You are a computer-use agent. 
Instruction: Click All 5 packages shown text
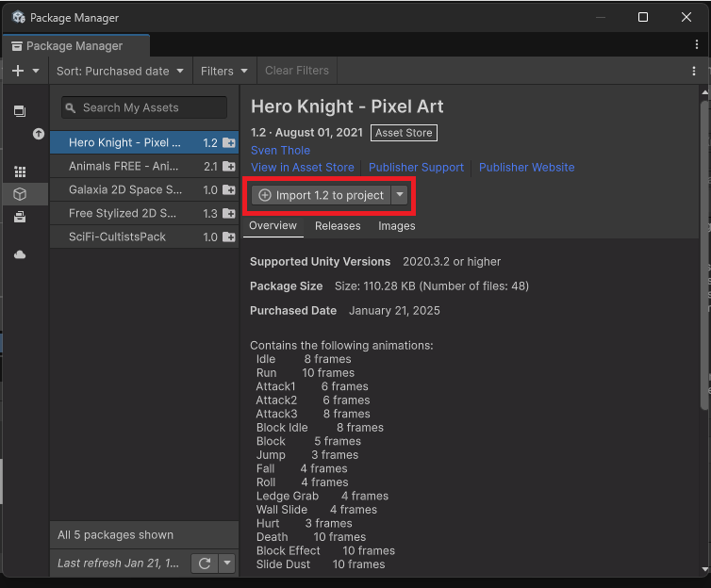115,535
